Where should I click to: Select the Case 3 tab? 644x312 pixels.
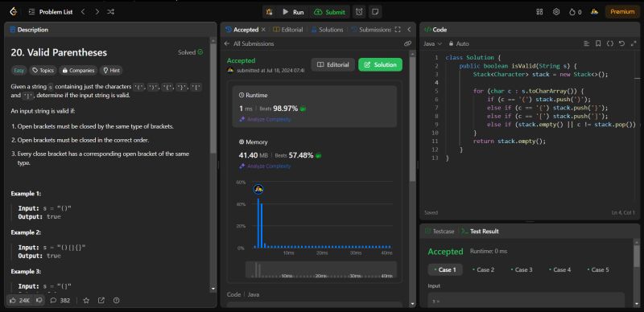pos(521,269)
